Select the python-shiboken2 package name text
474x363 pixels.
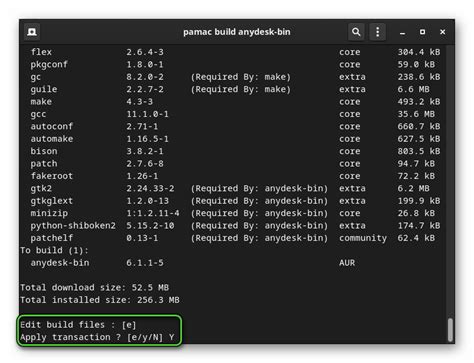click(73, 226)
